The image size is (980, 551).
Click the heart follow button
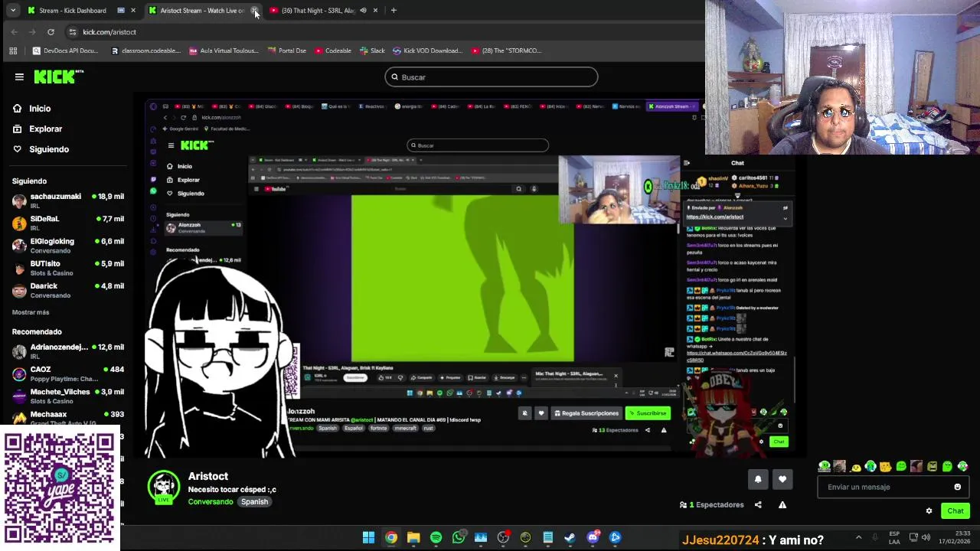point(782,479)
